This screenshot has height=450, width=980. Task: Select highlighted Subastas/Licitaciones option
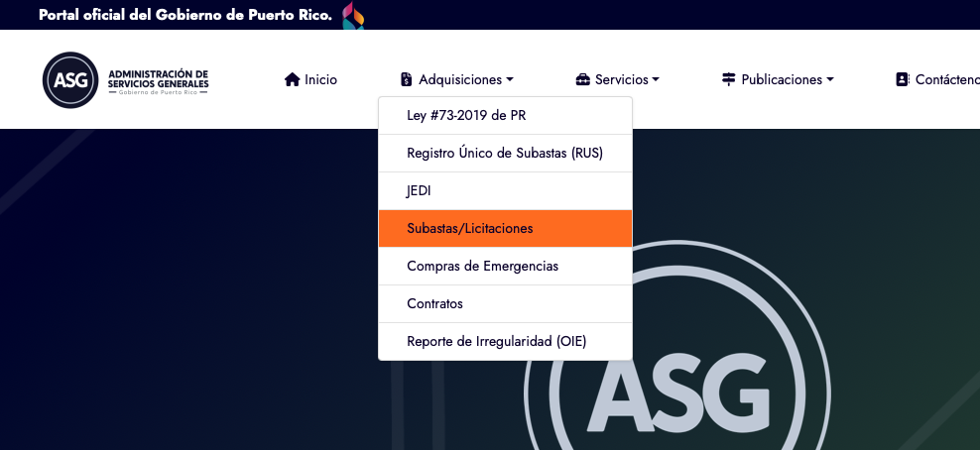click(x=506, y=228)
